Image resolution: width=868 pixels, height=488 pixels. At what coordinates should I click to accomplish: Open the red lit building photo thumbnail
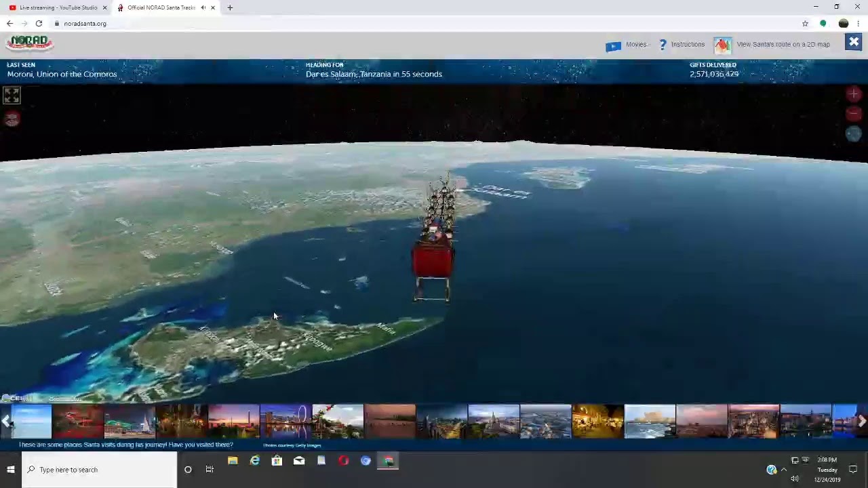[x=78, y=422]
